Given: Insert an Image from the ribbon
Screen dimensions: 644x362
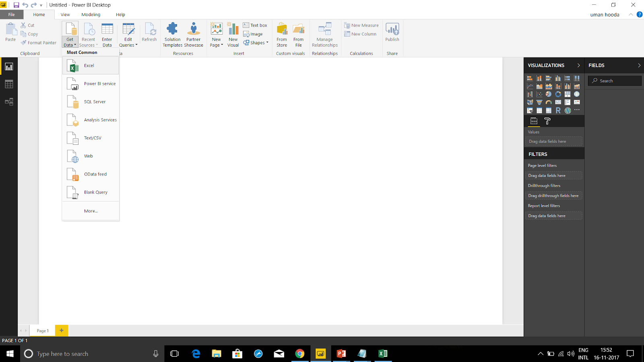Looking at the screenshot, I should point(253,34).
